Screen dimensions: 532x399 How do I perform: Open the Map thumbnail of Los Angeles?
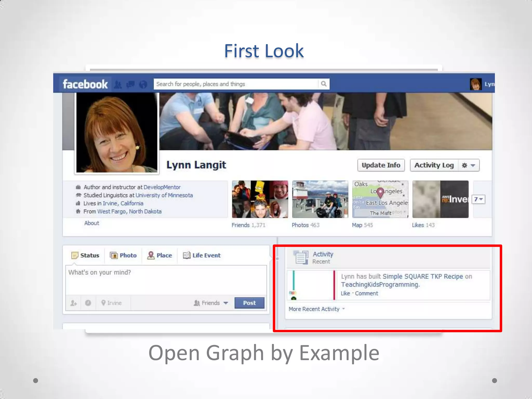[x=380, y=199]
